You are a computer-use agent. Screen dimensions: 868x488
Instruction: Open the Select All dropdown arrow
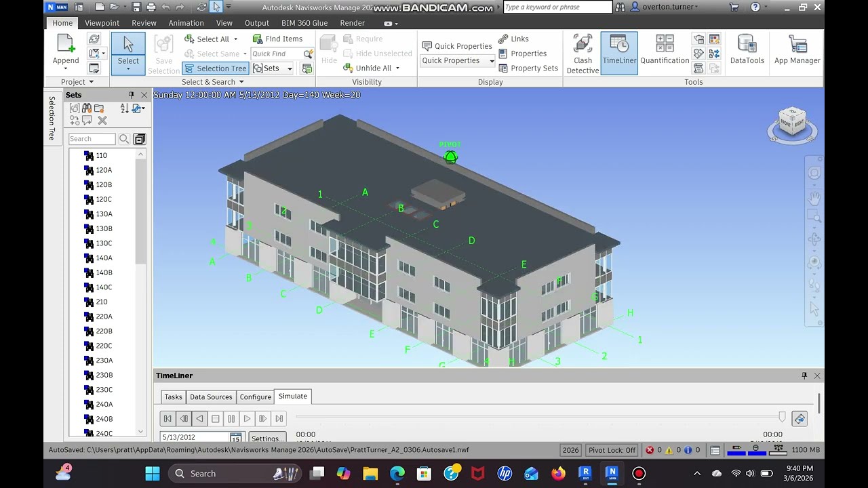pyautogui.click(x=235, y=39)
